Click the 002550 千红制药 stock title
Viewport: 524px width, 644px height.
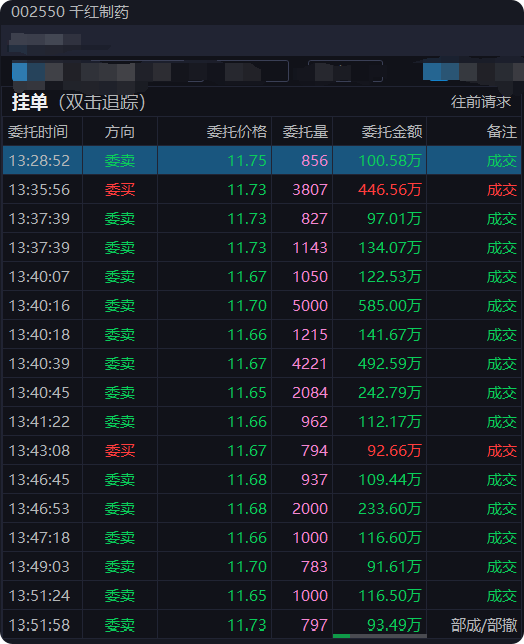70,12
